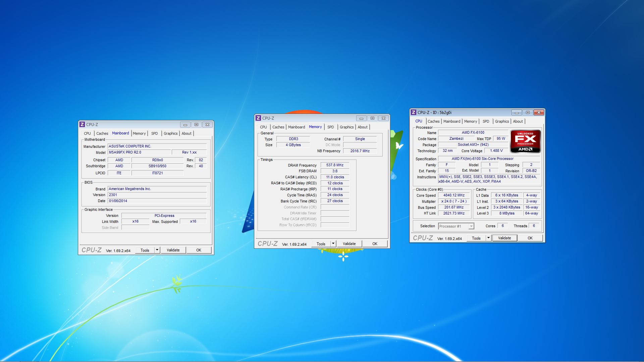Click the Core Voltage 1.488 V value
This screenshot has height=362, width=644.
pos(496,150)
